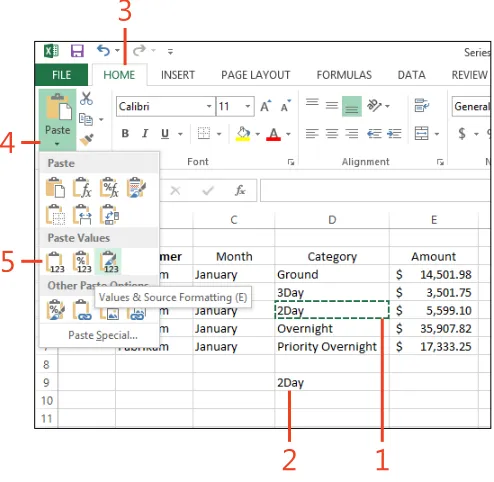Click the Increase Indent icon
494x482 pixels.
(x=395, y=134)
